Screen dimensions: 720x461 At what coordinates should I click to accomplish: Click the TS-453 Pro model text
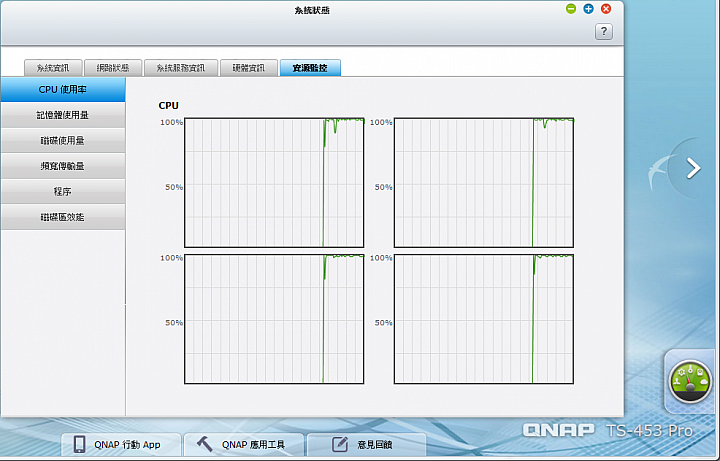point(649,431)
